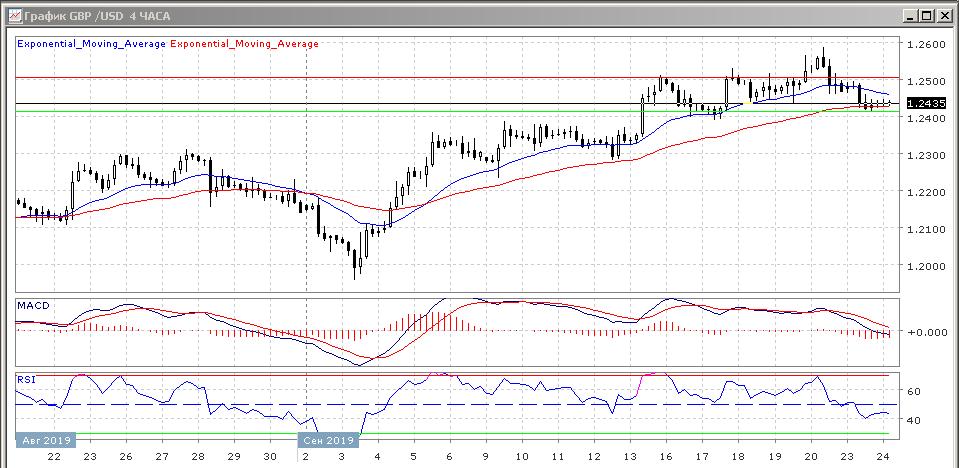Image resolution: width=959 pixels, height=468 pixels.
Task: Click the RSI 60 level label
Action: [914, 392]
